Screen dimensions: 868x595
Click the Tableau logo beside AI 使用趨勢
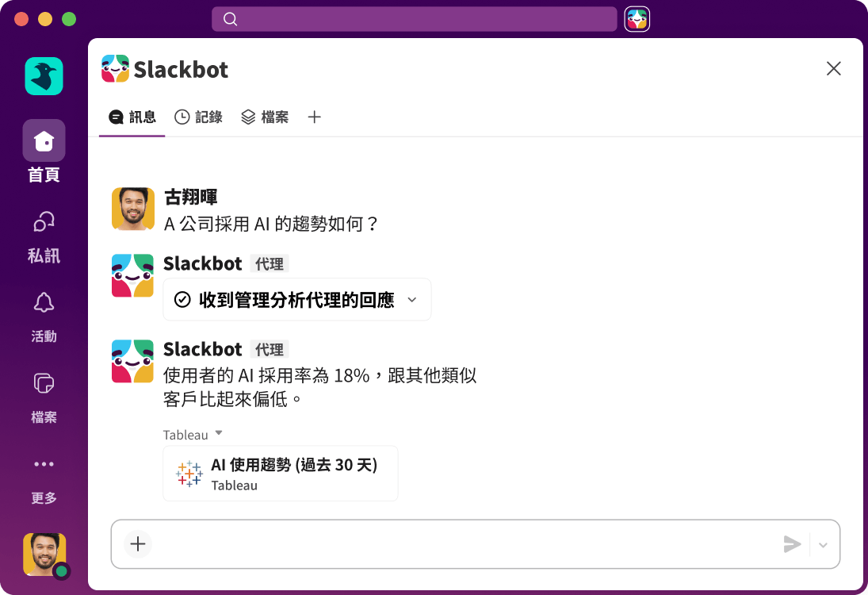tap(189, 474)
